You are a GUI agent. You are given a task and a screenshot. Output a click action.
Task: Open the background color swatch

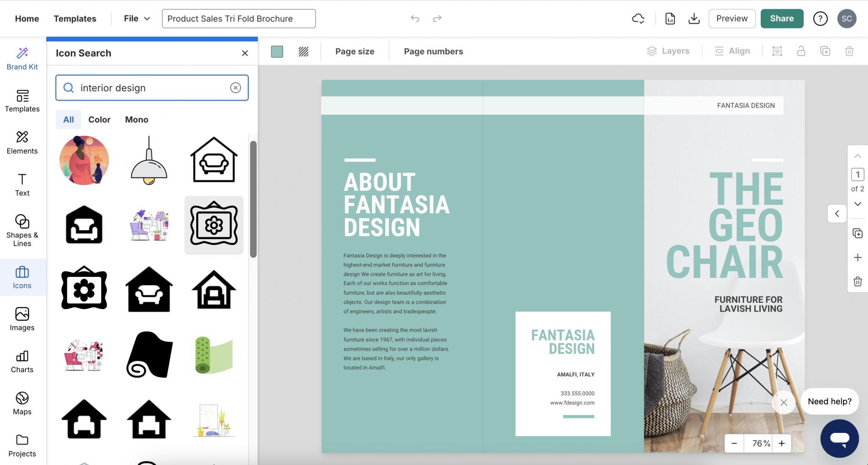[x=276, y=51]
